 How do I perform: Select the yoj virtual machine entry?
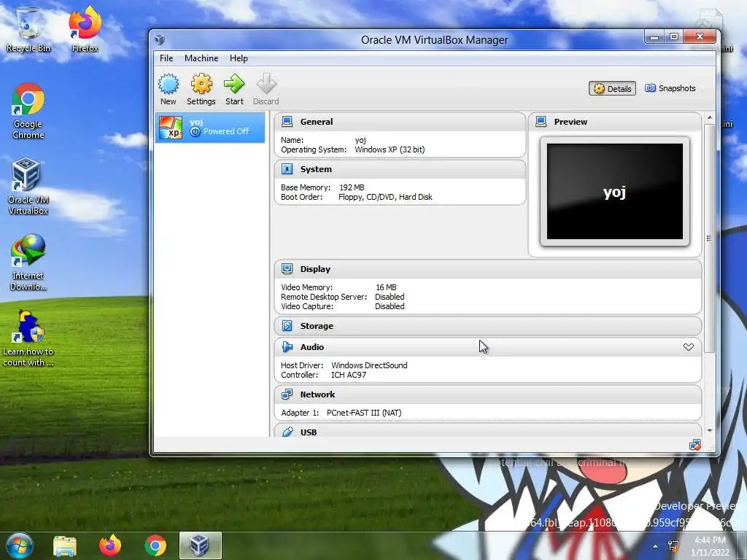[x=210, y=128]
